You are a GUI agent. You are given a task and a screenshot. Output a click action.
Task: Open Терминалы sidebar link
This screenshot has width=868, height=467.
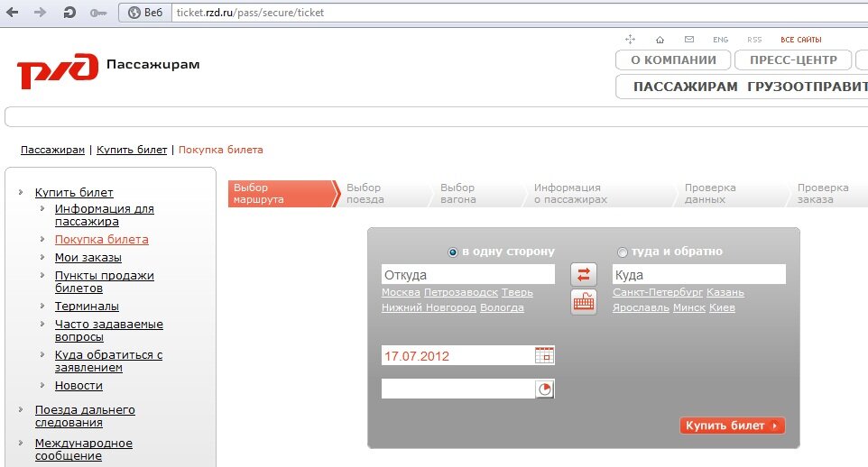pyautogui.click(x=87, y=307)
